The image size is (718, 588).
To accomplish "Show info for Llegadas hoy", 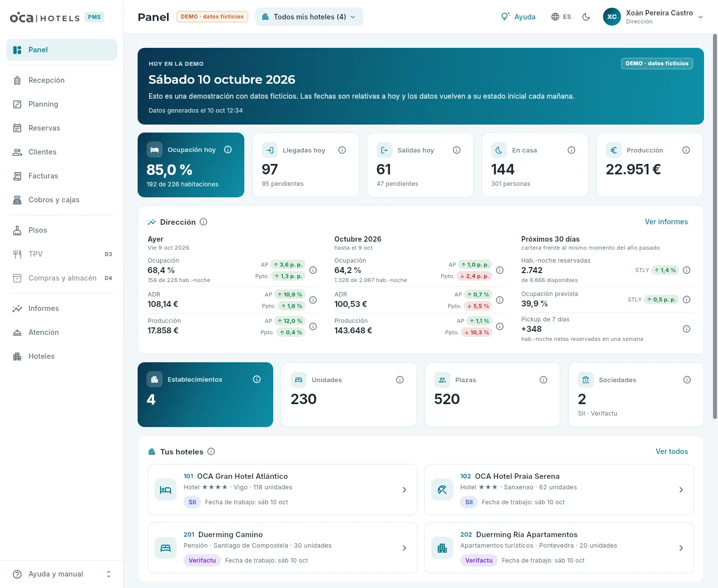I will click(x=342, y=150).
